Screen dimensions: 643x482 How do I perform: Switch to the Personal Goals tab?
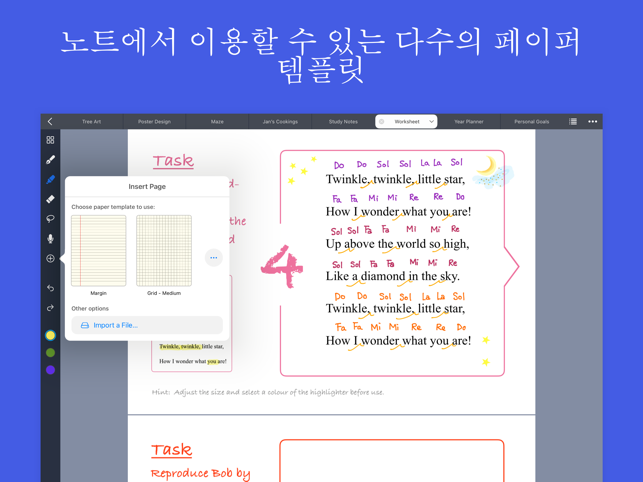point(531,121)
